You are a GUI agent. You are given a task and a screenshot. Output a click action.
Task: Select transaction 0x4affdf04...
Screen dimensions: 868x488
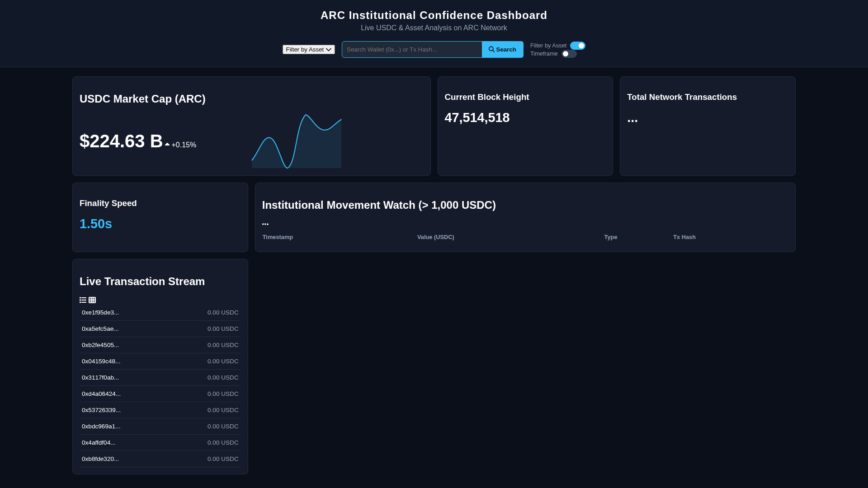click(160, 443)
